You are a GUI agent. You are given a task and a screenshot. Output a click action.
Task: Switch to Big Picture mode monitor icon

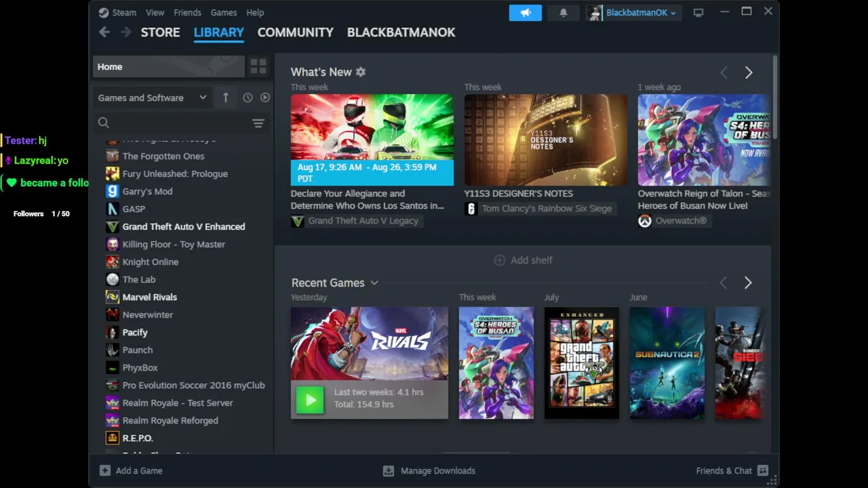point(698,13)
